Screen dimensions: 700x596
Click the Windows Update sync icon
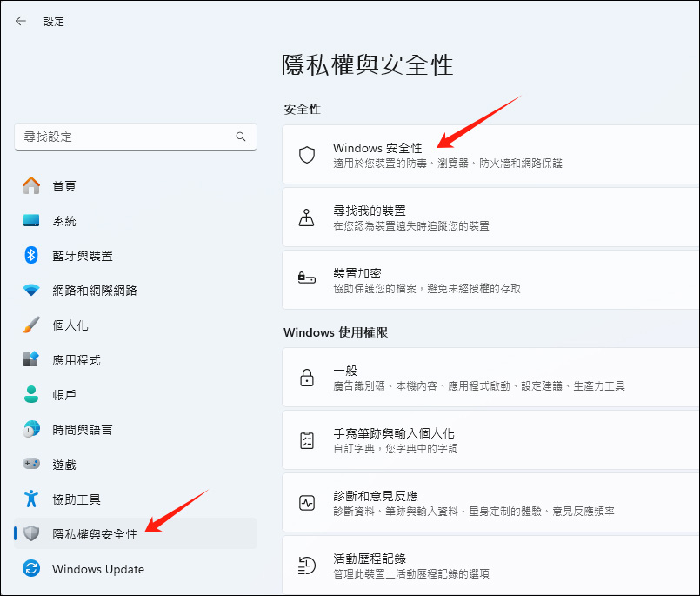pyautogui.click(x=31, y=568)
